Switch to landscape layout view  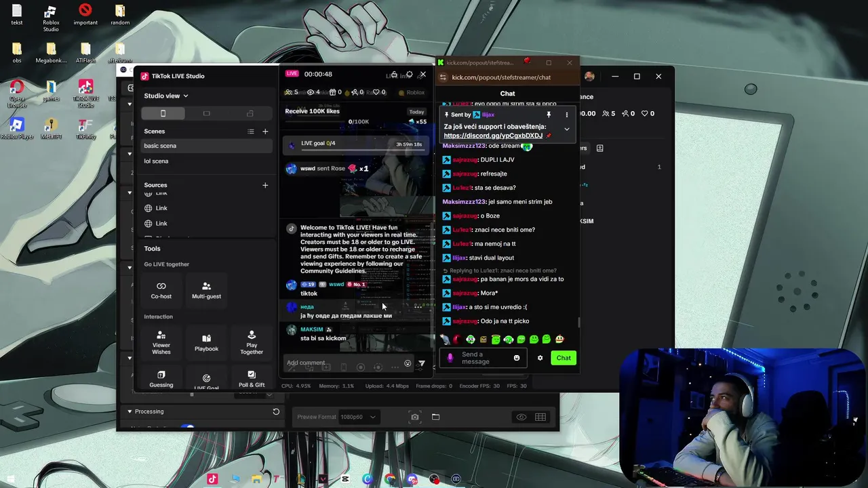click(206, 113)
